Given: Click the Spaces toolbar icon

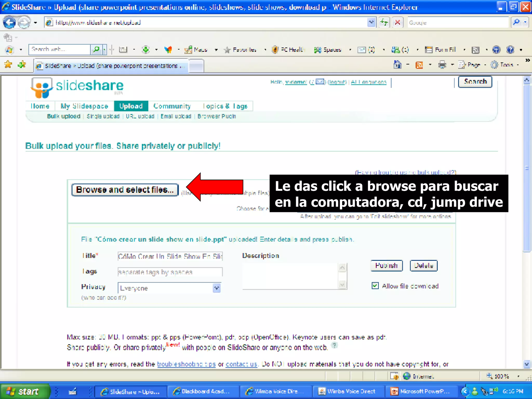Looking at the screenshot, I should [x=317, y=50].
